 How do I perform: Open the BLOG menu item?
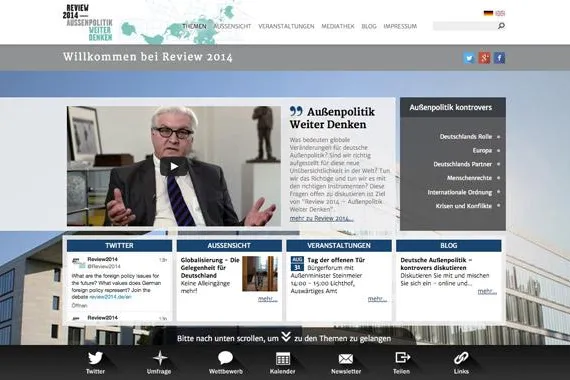point(369,26)
